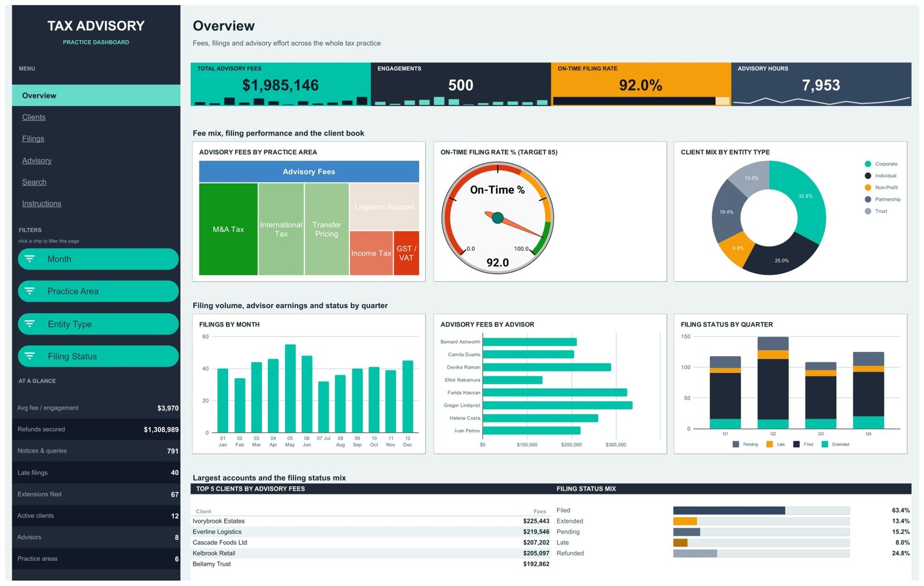The width and height of the screenshot is (924, 586).
Task: Click the Refunds secured value $1,308,989
Action: click(161, 429)
